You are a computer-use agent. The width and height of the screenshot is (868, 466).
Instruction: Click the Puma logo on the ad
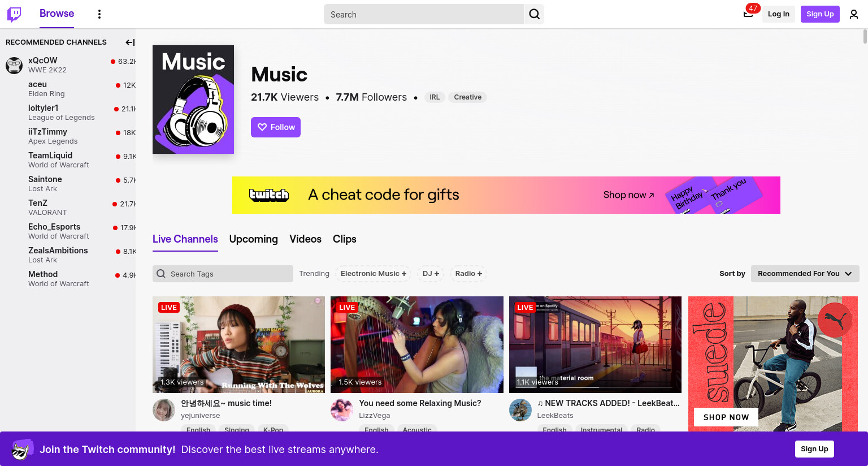(x=834, y=320)
